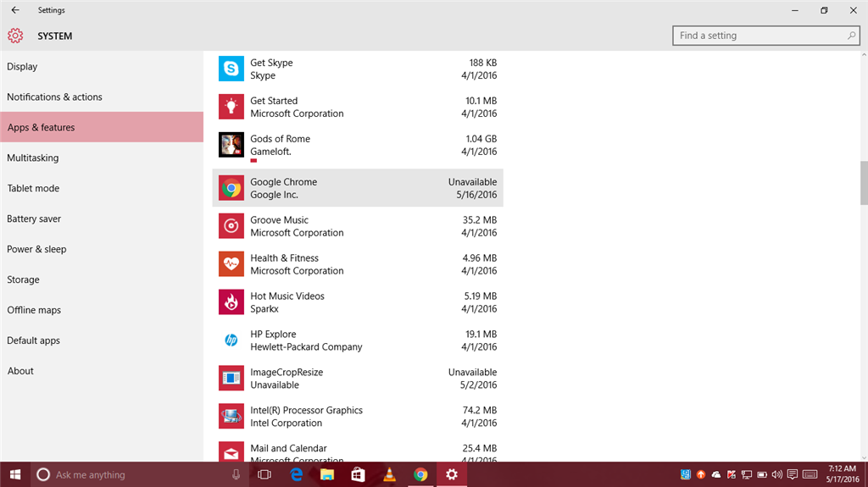Switch to Chrome on the taskbar
Viewport: 868px width, 487px height.
(x=420, y=475)
